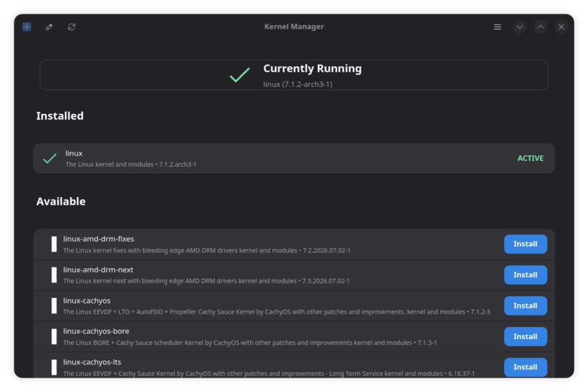The image size is (588, 392).
Task: Click the green checkmark beside linux
Action: click(x=49, y=159)
